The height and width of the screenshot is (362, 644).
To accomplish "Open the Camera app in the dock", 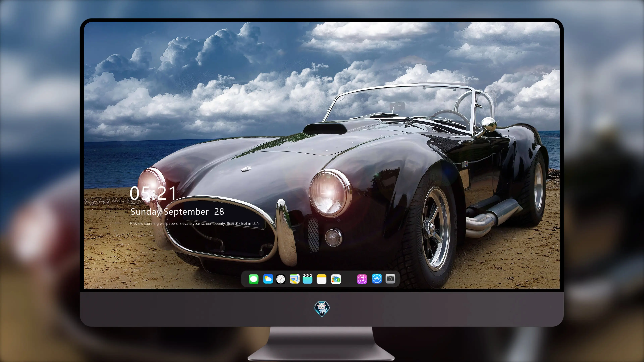I will coord(390,279).
